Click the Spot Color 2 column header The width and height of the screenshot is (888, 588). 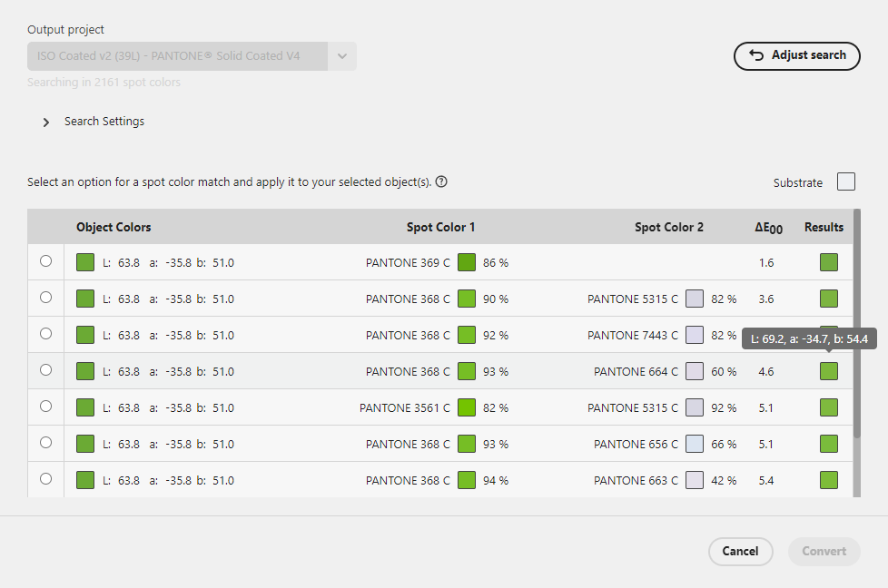click(669, 227)
